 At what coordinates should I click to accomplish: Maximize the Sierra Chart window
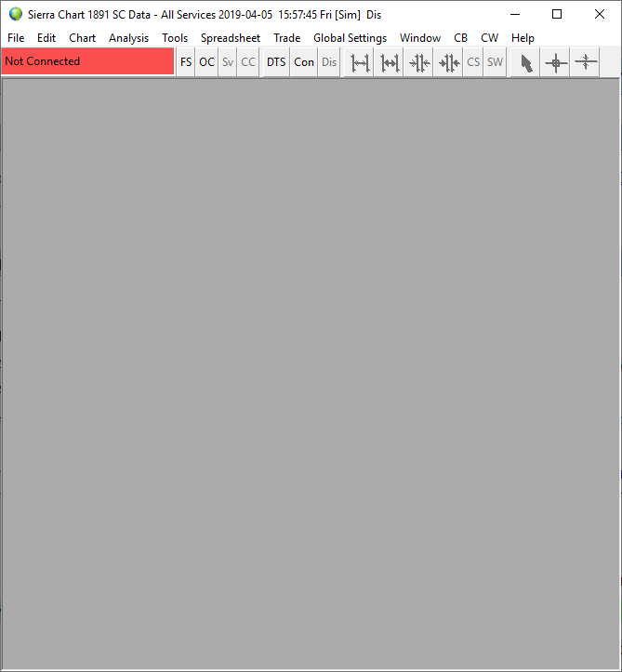[556, 14]
